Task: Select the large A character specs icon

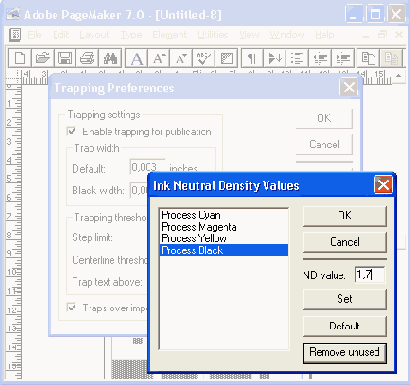Action: 137,58
